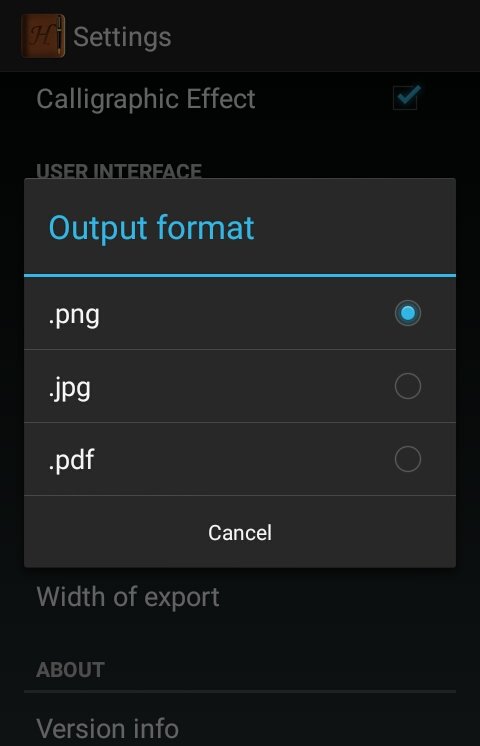480x746 pixels.
Task: Click the .pdf label text
Action: coord(71,460)
